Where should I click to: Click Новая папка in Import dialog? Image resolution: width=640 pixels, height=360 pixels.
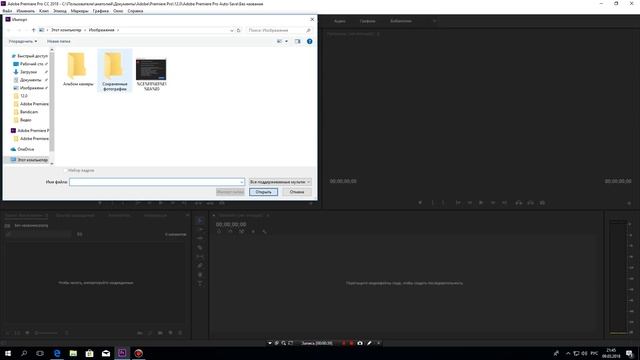pyautogui.click(x=59, y=41)
